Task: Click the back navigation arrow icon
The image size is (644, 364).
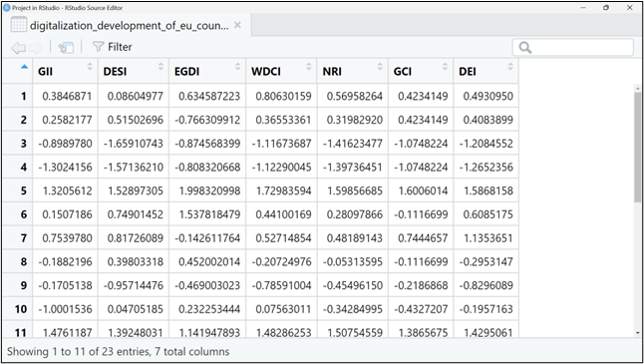Action: point(18,48)
